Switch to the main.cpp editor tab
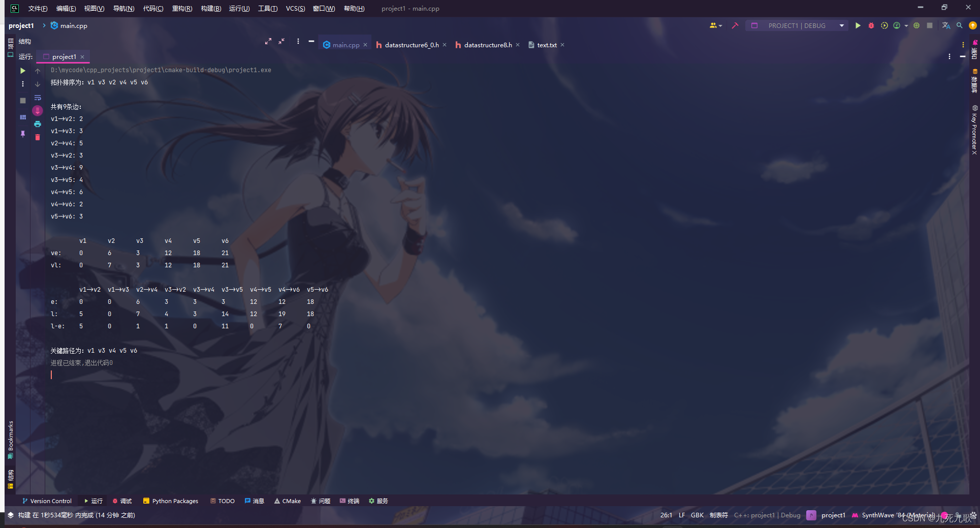This screenshot has width=980, height=528. [x=346, y=45]
